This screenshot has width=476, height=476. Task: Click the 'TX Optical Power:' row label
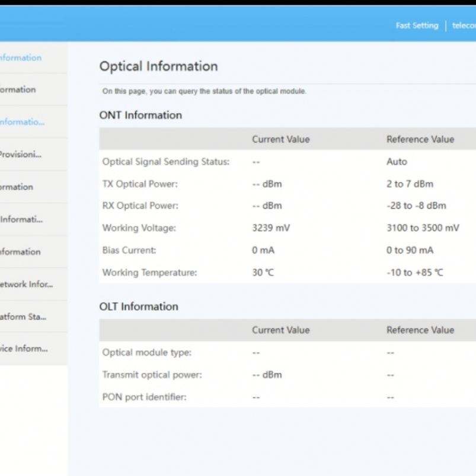click(140, 184)
